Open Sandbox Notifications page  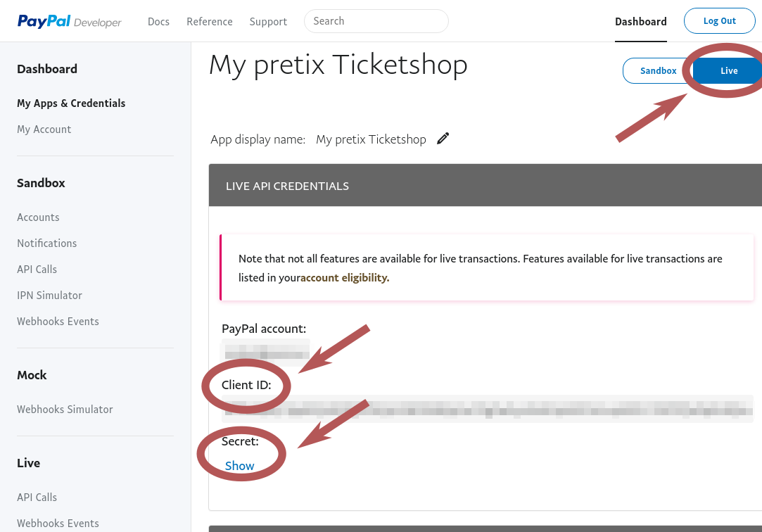[47, 243]
